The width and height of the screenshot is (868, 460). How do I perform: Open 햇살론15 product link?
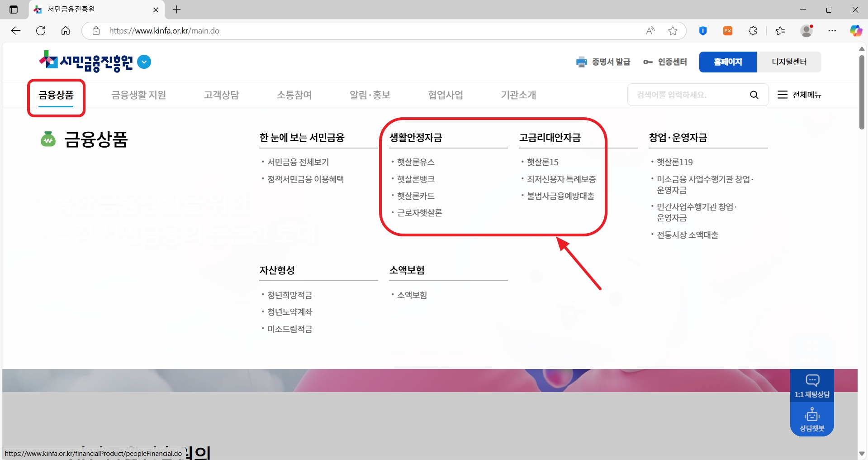pyautogui.click(x=543, y=162)
